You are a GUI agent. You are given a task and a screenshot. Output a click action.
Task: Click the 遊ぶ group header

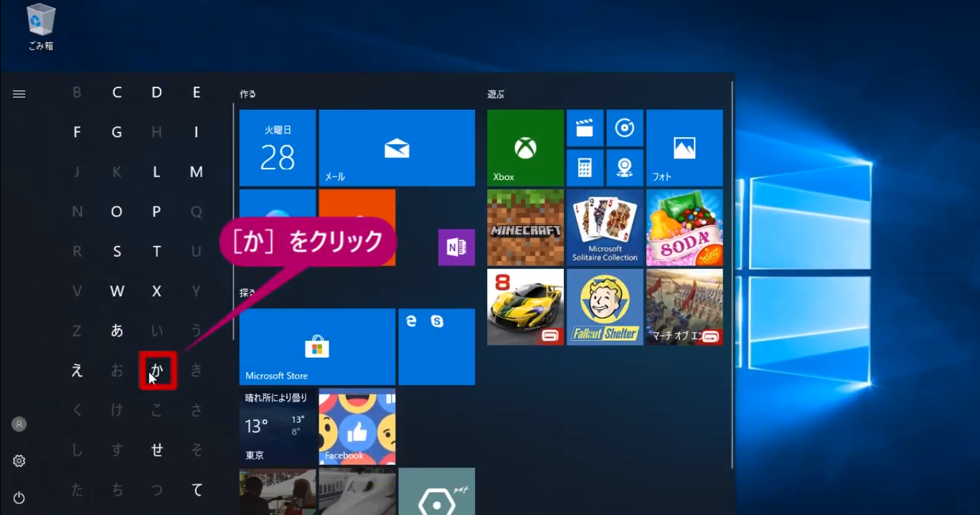(496, 94)
